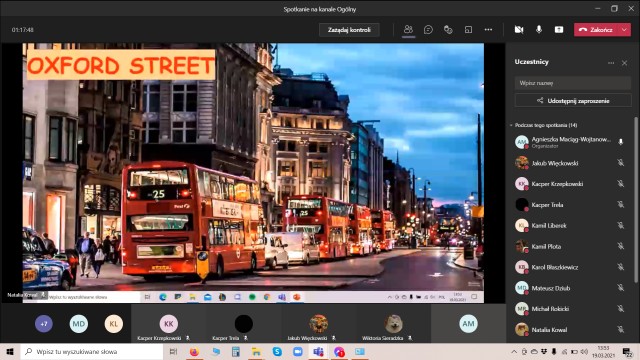Open the notification center icon
Viewport: 640px width, 360px height.
[627, 351]
